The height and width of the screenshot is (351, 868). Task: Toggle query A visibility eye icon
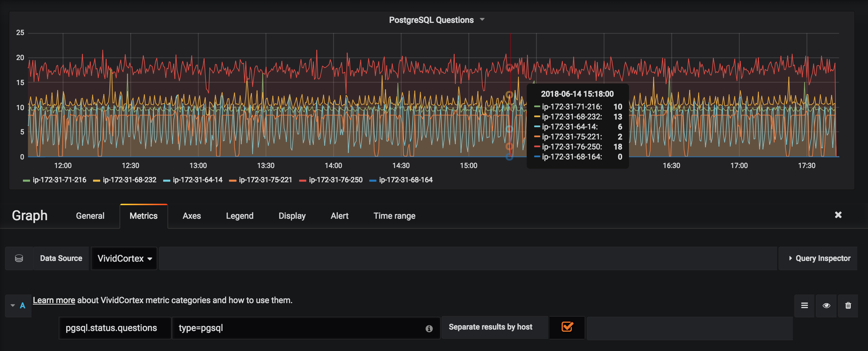pos(826,306)
